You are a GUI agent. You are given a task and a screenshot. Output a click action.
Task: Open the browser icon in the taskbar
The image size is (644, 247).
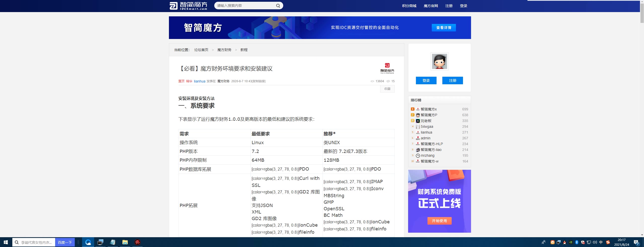88,242
